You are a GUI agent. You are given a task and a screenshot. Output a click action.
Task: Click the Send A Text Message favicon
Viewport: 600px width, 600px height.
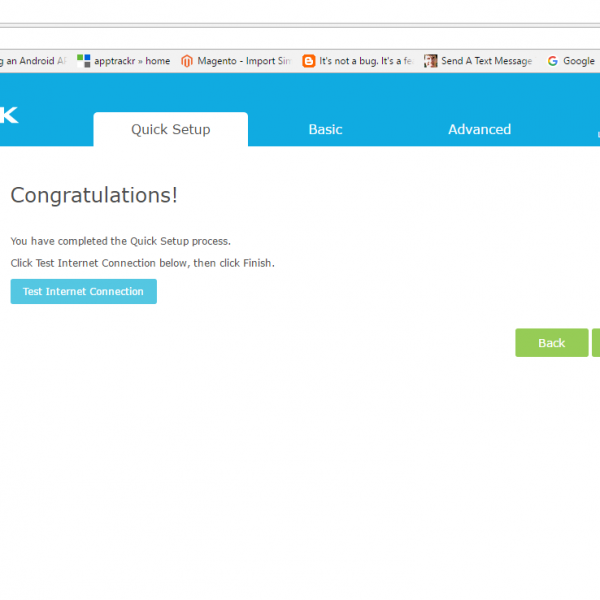pyautogui.click(x=430, y=61)
